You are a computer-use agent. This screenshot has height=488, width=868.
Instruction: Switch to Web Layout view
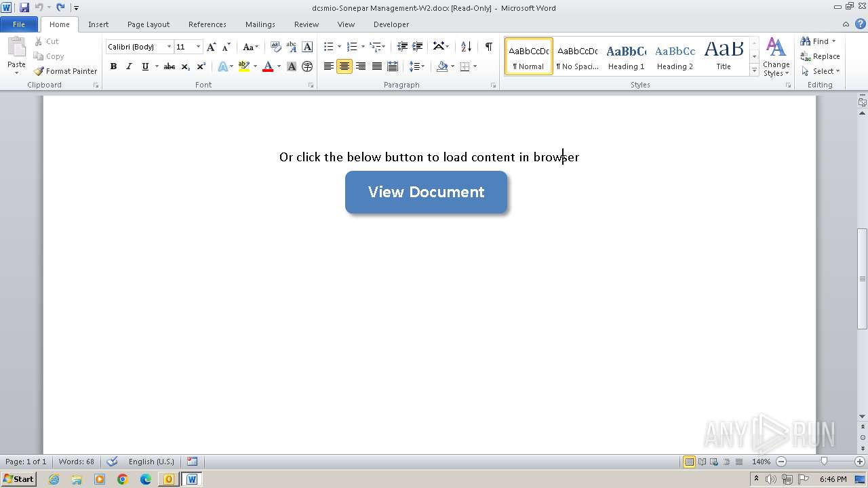tap(713, 462)
